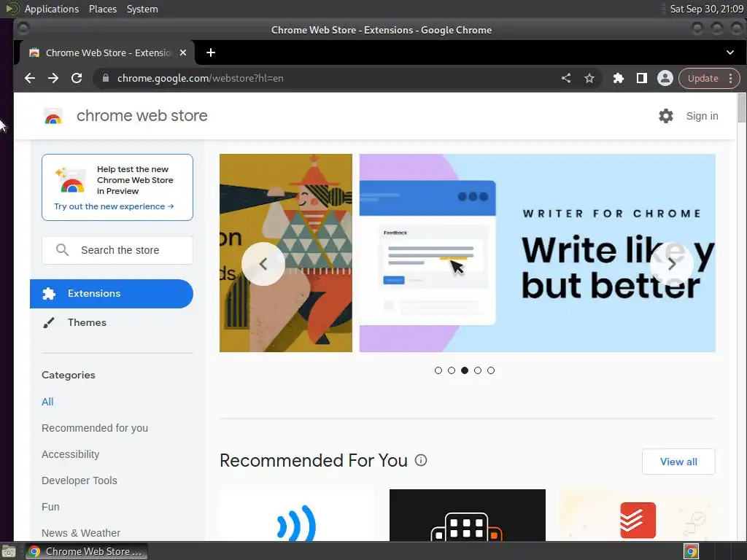
Task: Click the Update button in Chrome toolbar
Action: coord(703,78)
